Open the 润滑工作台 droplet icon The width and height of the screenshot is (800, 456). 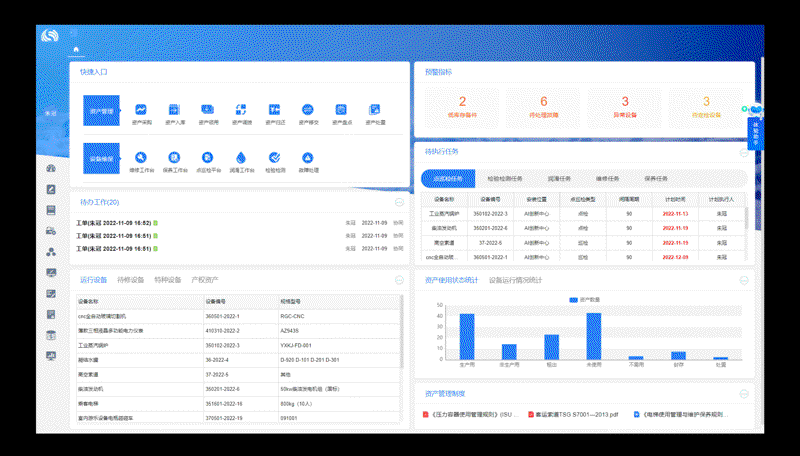241,158
